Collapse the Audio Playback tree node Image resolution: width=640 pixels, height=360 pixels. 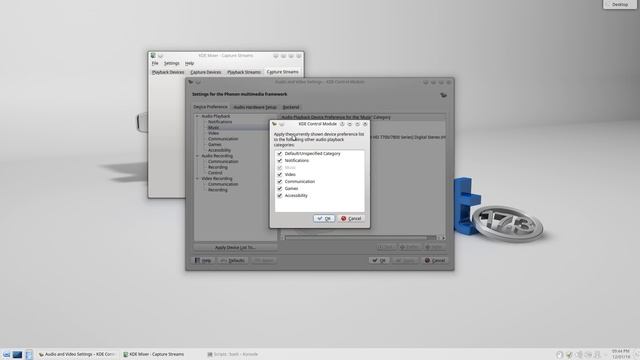tap(198, 116)
